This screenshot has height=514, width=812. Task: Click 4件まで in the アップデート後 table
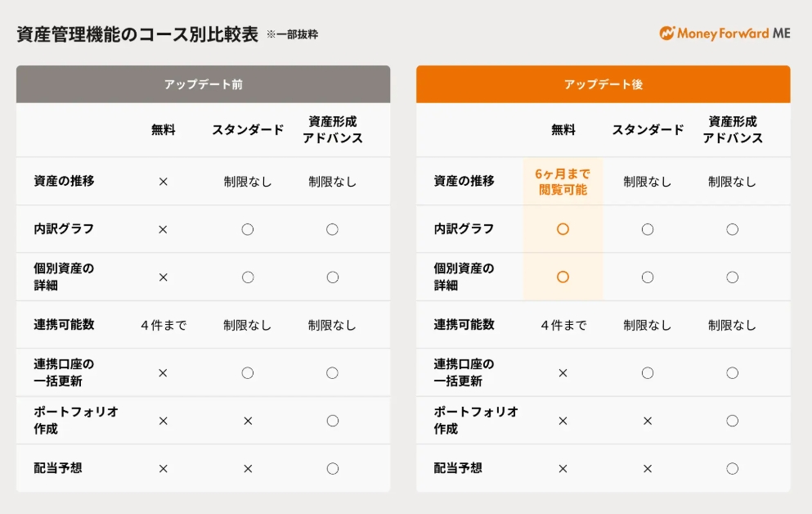tap(563, 325)
